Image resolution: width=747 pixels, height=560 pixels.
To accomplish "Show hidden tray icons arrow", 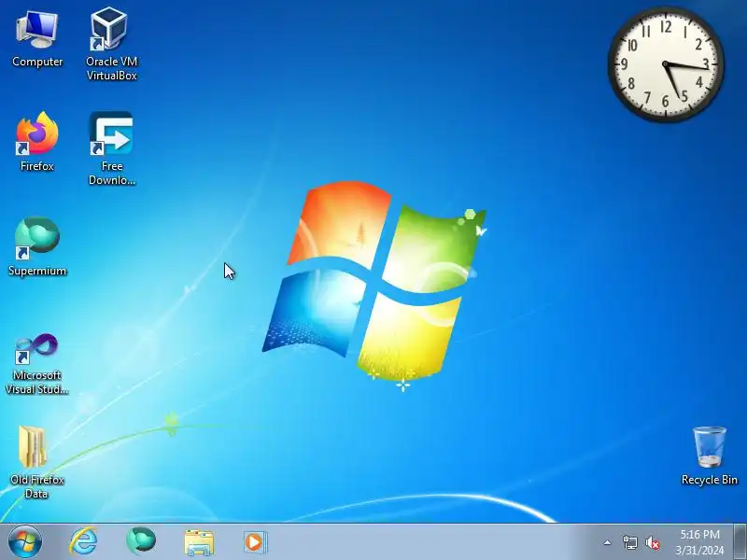I will point(607,542).
